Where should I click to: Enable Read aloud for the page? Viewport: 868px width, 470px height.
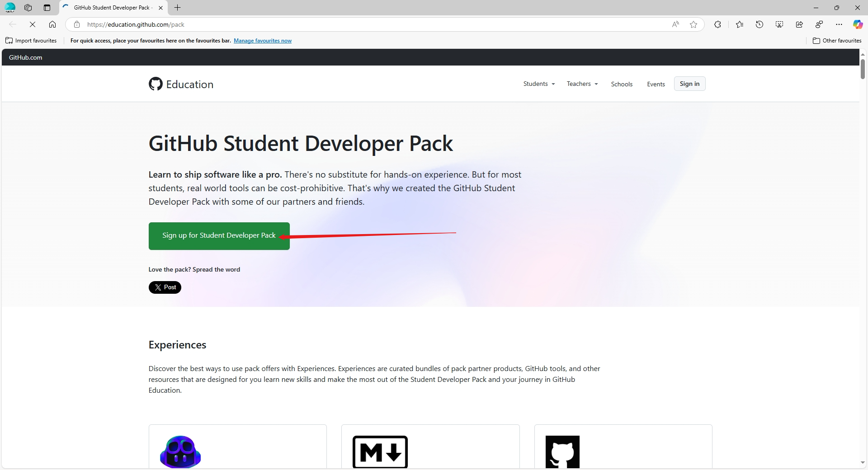[675, 24]
